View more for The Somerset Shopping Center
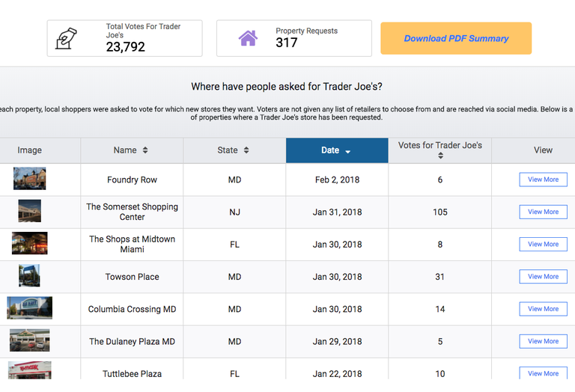This screenshot has width=575, height=392. (x=543, y=212)
